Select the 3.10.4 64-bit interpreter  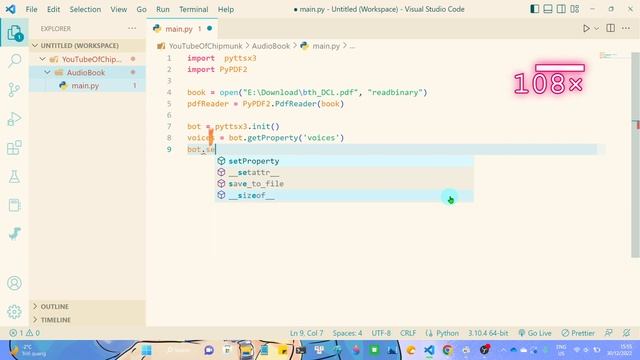(488, 333)
